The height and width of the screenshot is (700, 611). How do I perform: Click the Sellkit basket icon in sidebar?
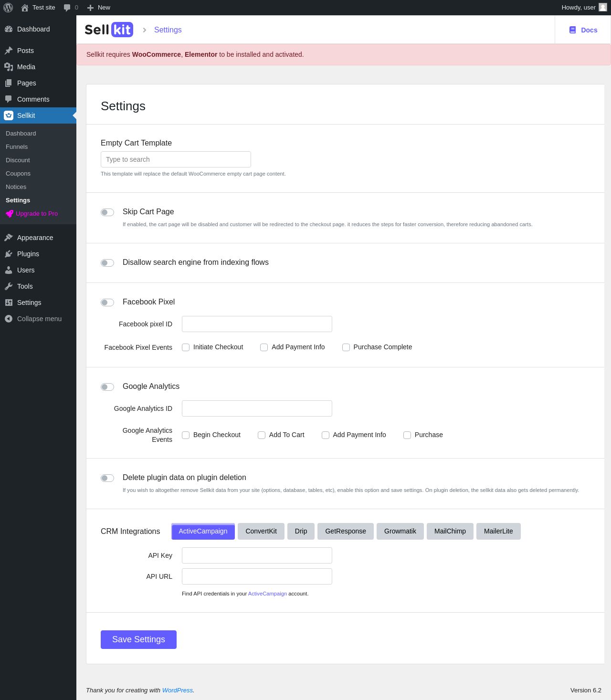[9, 115]
